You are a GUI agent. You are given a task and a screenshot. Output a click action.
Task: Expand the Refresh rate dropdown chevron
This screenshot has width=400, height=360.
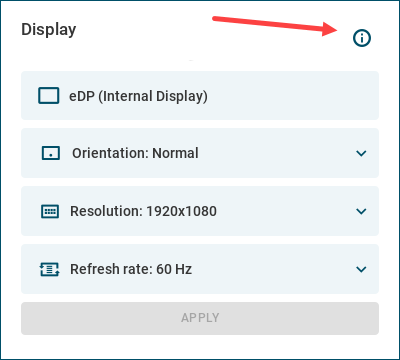click(361, 269)
